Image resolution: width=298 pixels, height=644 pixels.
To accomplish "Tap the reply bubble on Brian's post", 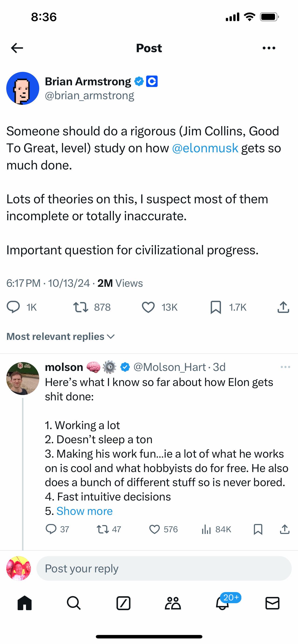I will (x=13, y=307).
